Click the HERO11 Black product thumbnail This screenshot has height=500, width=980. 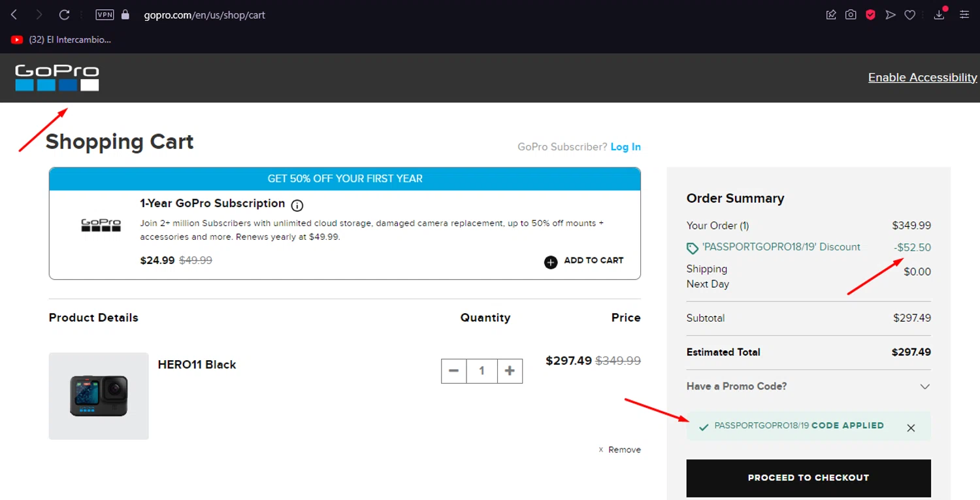click(x=99, y=396)
